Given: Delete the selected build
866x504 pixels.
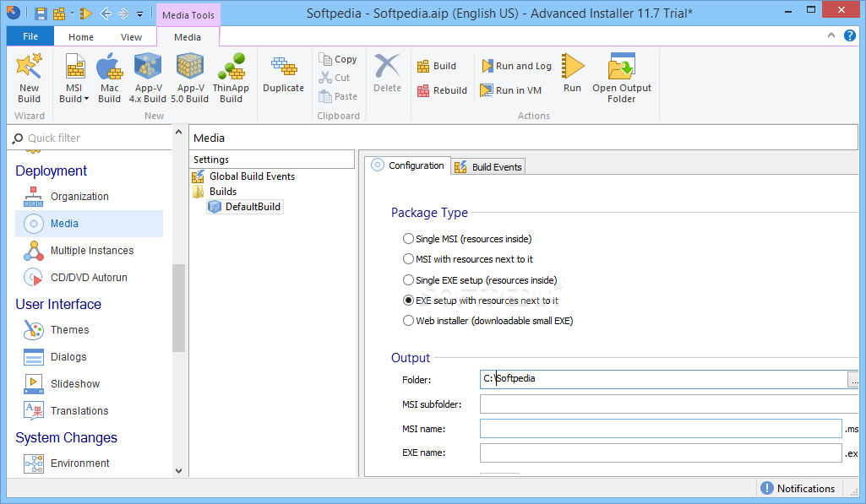Looking at the screenshot, I should coord(387,73).
